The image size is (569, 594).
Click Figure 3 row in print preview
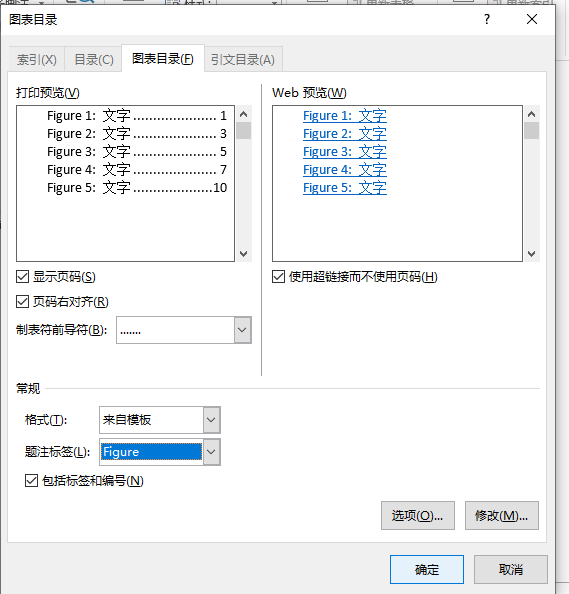coord(137,152)
